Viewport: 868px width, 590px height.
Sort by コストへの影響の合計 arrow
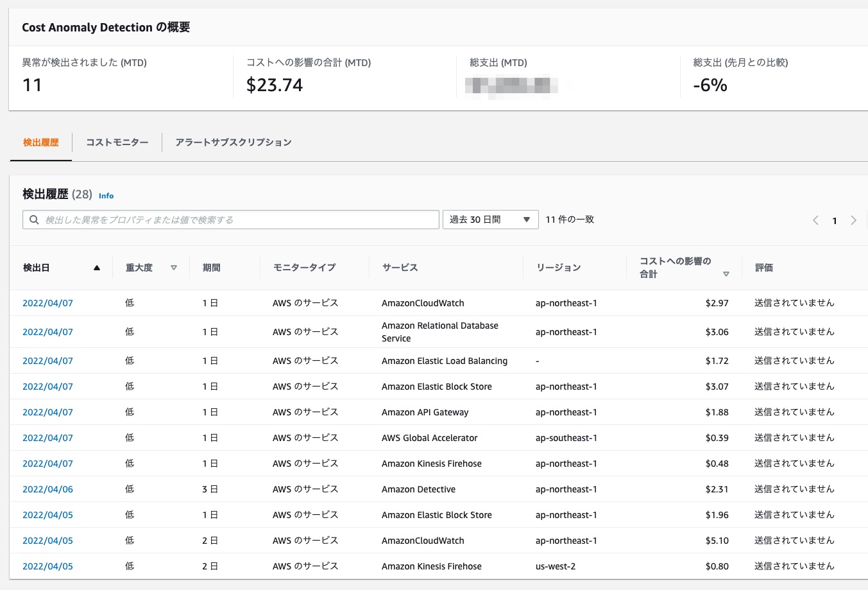pyautogui.click(x=726, y=274)
